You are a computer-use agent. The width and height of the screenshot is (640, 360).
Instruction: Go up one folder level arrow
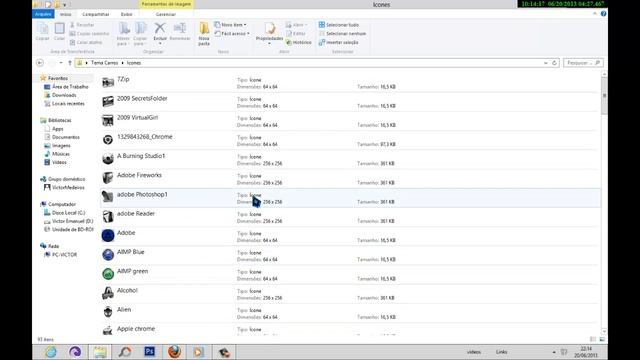coord(70,63)
